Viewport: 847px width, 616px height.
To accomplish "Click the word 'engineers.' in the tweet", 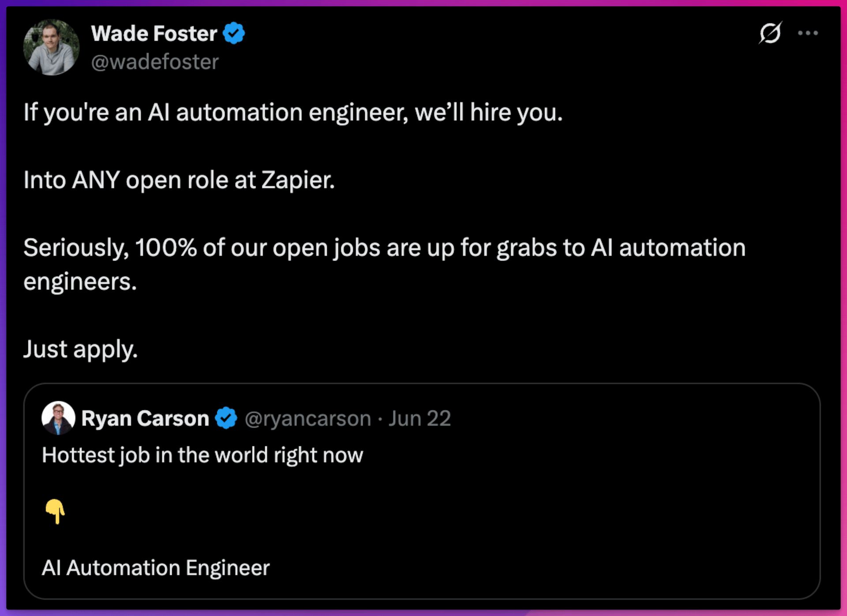I will point(80,282).
